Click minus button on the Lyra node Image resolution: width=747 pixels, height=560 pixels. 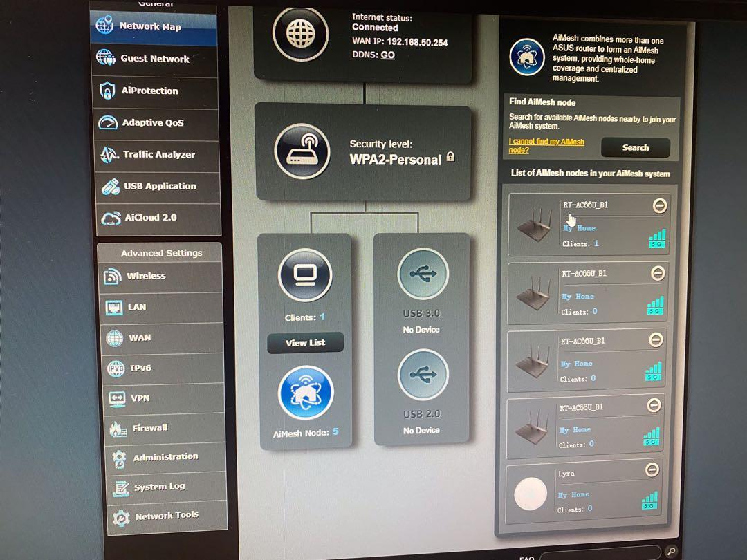click(652, 469)
